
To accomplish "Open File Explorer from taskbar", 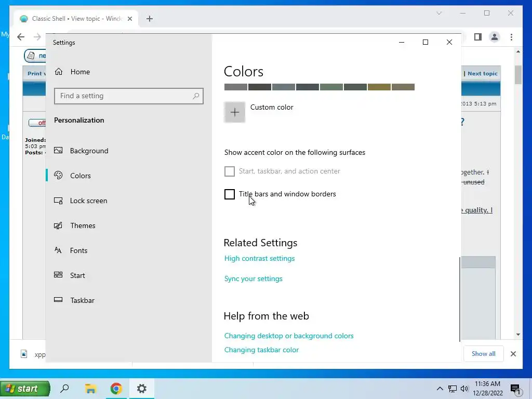I will tap(90, 389).
